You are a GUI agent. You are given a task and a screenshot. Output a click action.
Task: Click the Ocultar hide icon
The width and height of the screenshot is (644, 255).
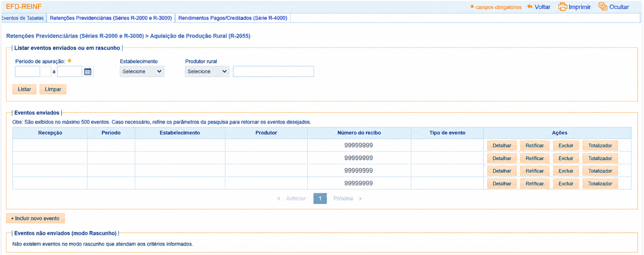(603, 7)
